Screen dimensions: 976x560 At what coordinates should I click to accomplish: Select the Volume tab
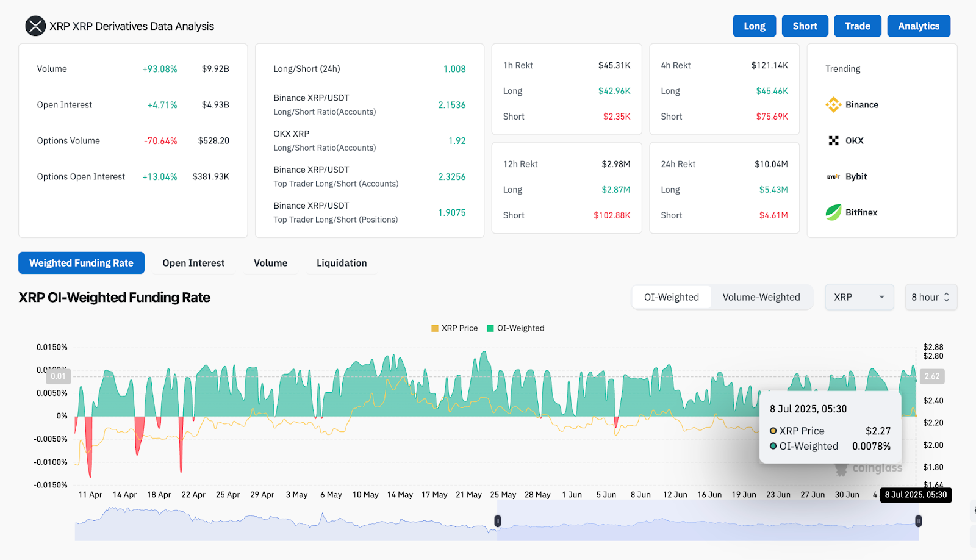point(270,263)
